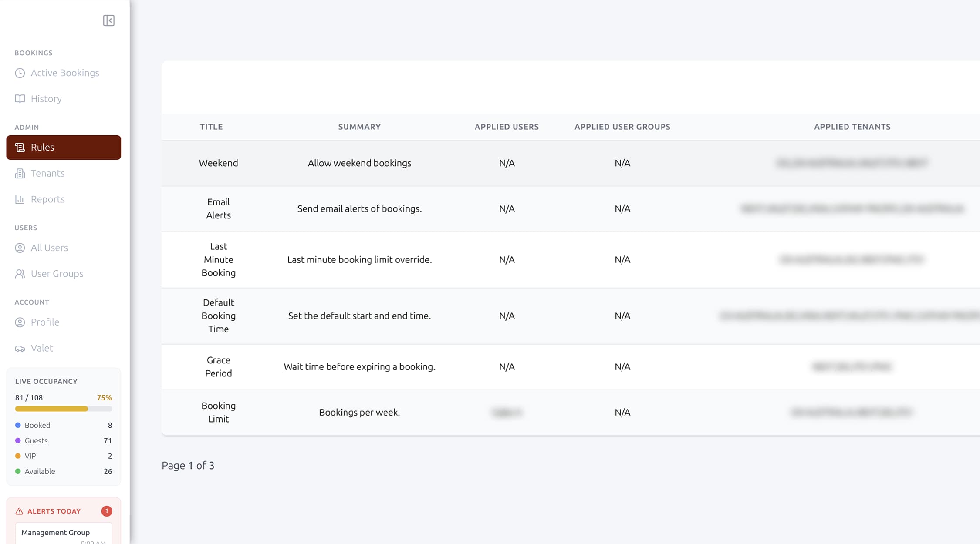Collapse the navigation sidebar

109,20
